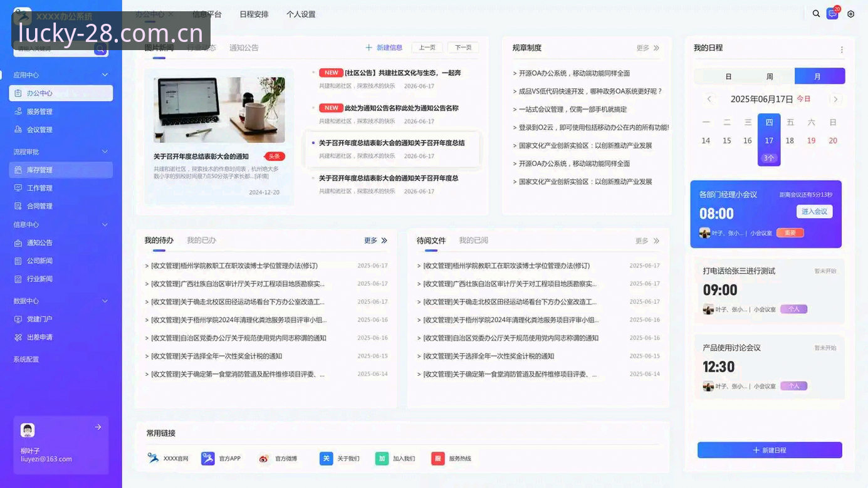Viewport: 868px width, 488px height.
Task: Collapse the 应用中心 sidebar section
Action: tap(105, 75)
